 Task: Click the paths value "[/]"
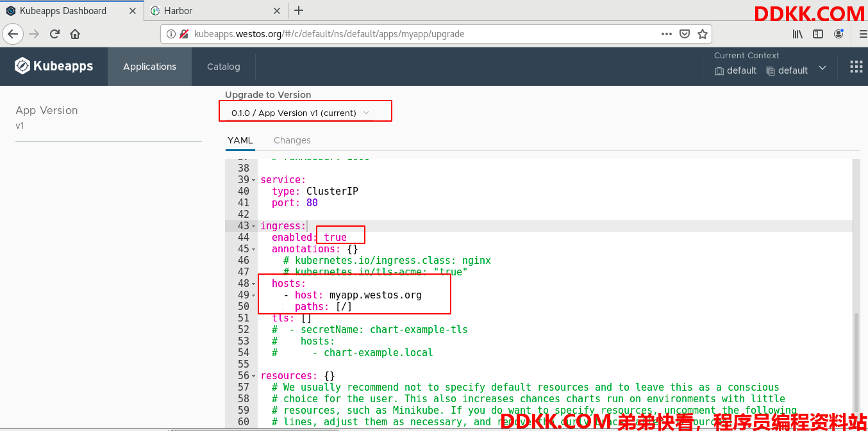[344, 307]
